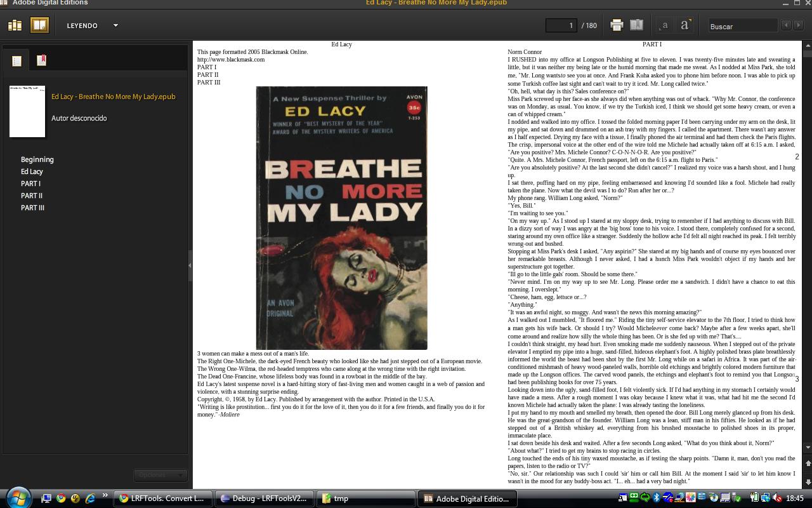The width and height of the screenshot is (812, 508).
Task: Click the system clock 18:45
Action: coord(795,498)
